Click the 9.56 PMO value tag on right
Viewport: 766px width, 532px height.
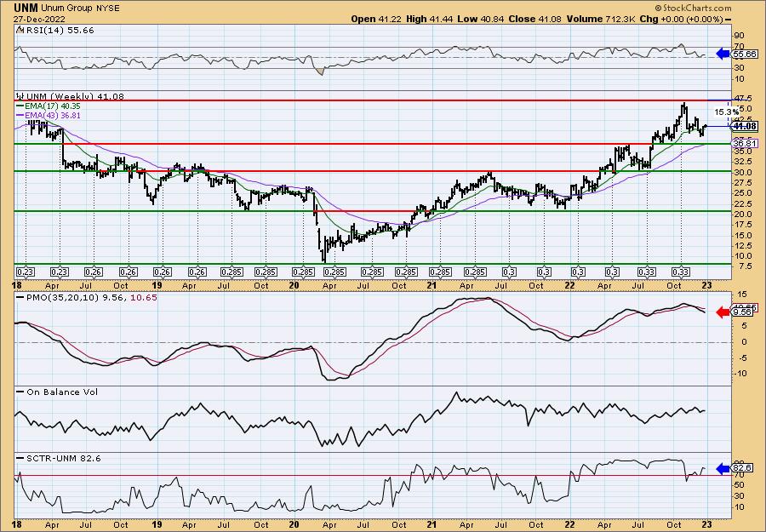point(742,312)
